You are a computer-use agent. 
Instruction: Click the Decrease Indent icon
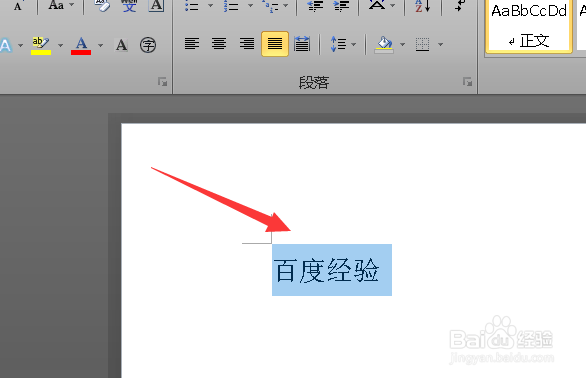point(315,6)
